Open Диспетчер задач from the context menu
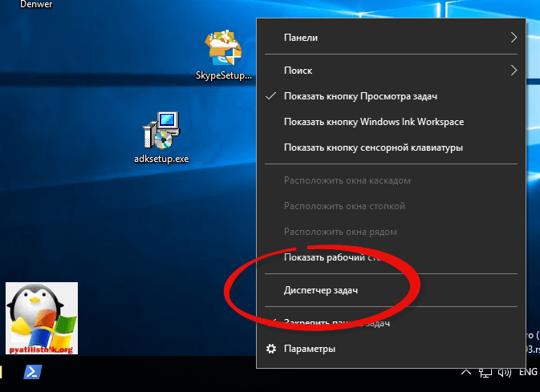 pos(321,290)
